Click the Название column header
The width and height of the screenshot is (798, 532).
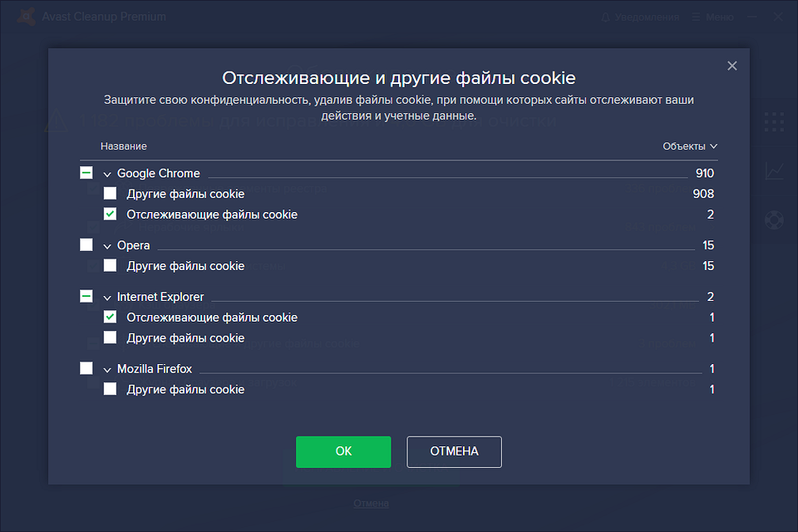tap(124, 146)
